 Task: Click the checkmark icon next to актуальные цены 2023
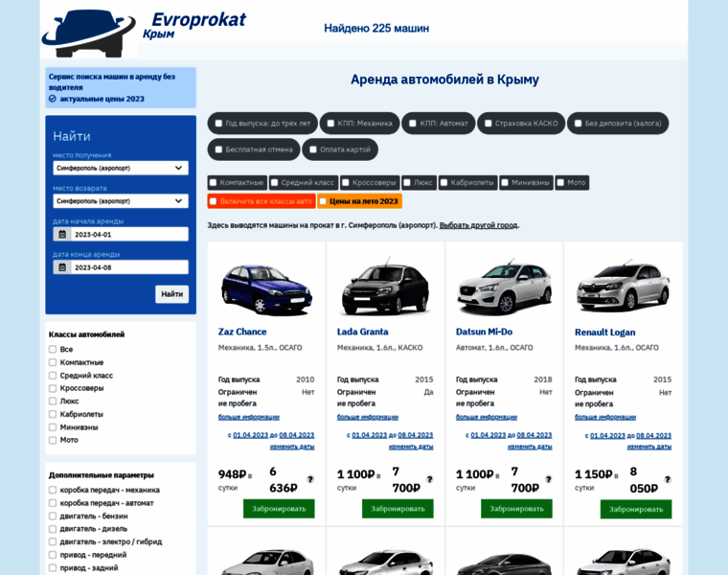(x=53, y=99)
